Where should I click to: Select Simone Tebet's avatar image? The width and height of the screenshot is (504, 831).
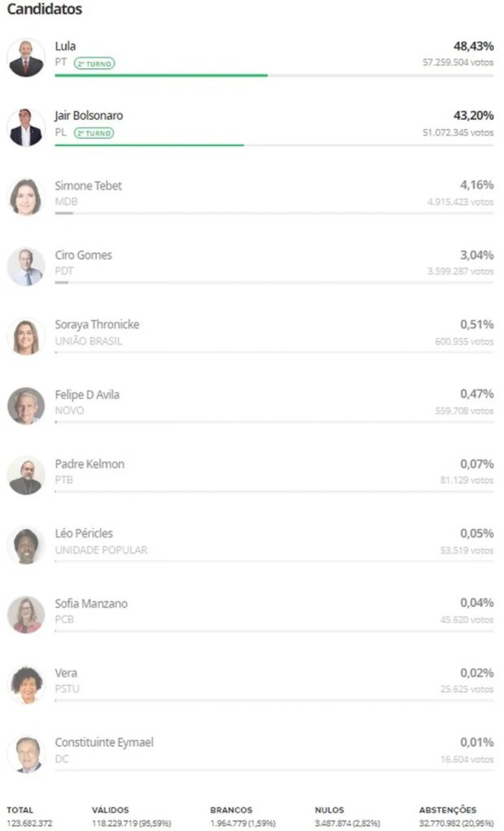(x=26, y=197)
